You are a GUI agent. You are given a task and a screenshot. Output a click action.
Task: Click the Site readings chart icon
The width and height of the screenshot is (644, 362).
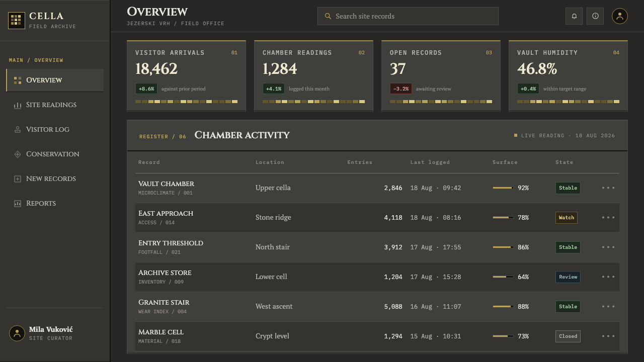coord(18,105)
